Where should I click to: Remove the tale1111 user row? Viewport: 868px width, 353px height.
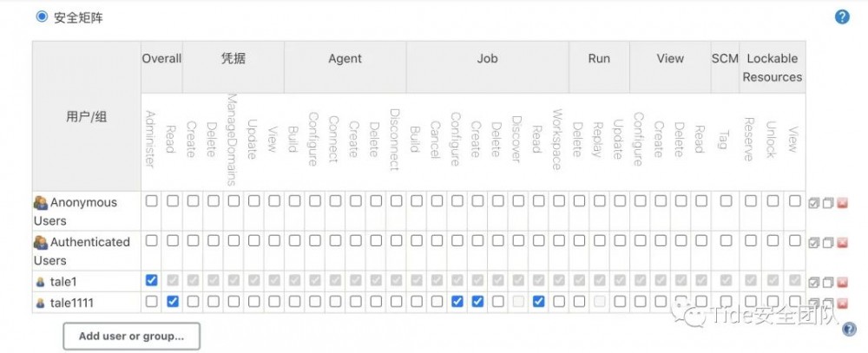click(842, 303)
